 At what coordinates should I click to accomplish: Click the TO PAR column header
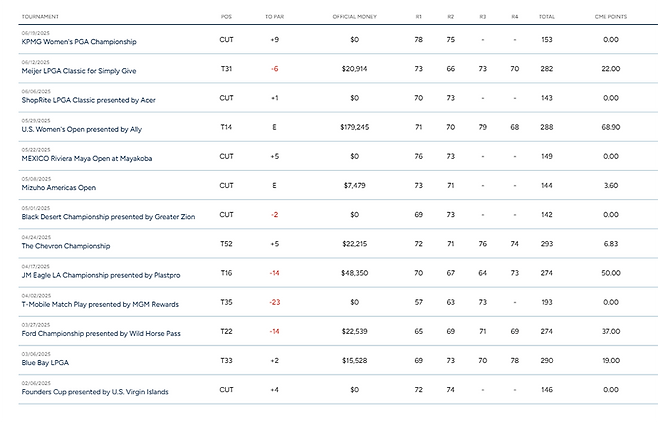(273, 17)
